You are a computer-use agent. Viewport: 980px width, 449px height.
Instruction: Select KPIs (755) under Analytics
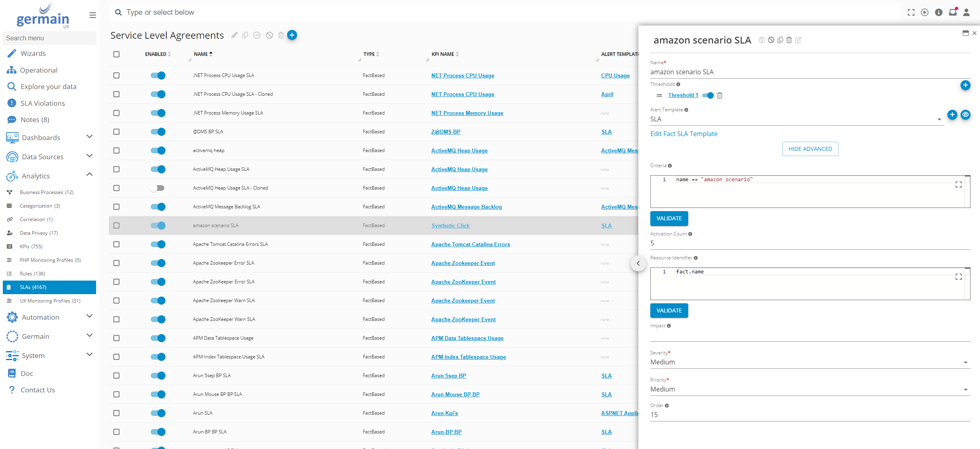[31, 247]
